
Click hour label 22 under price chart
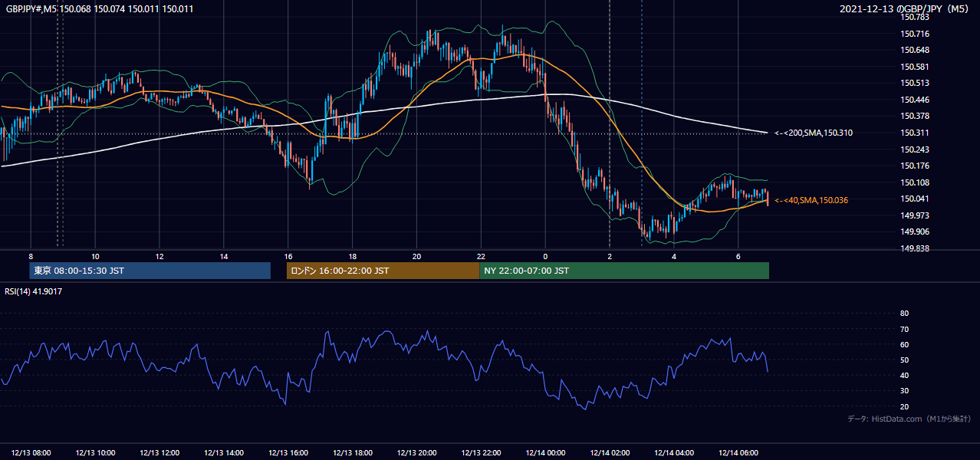click(481, 256)
